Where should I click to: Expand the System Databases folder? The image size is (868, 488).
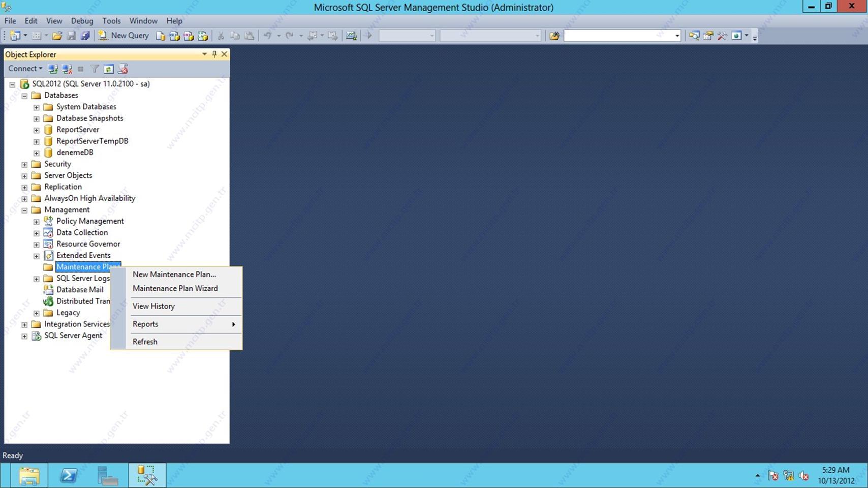[37, 107]
